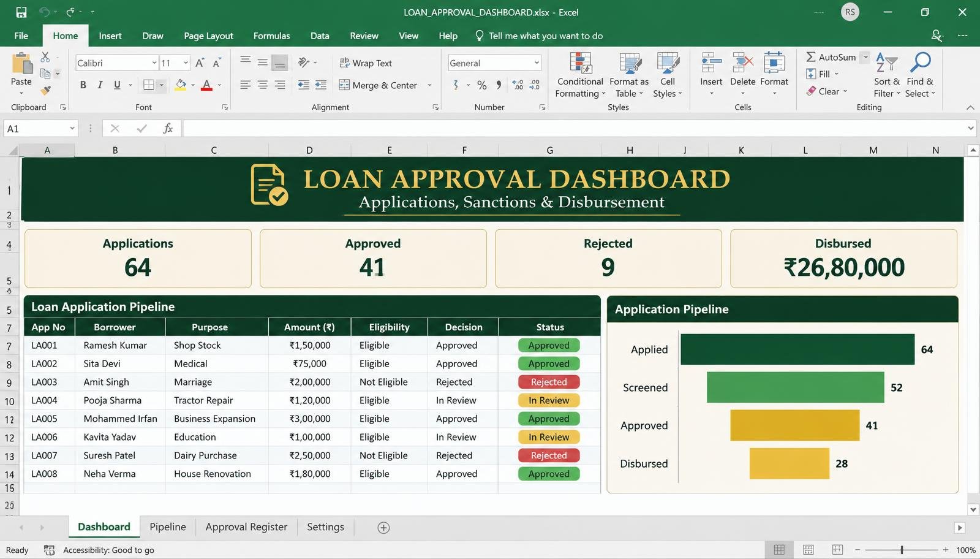Toggle Italic formatting

(x=100, y=85)
